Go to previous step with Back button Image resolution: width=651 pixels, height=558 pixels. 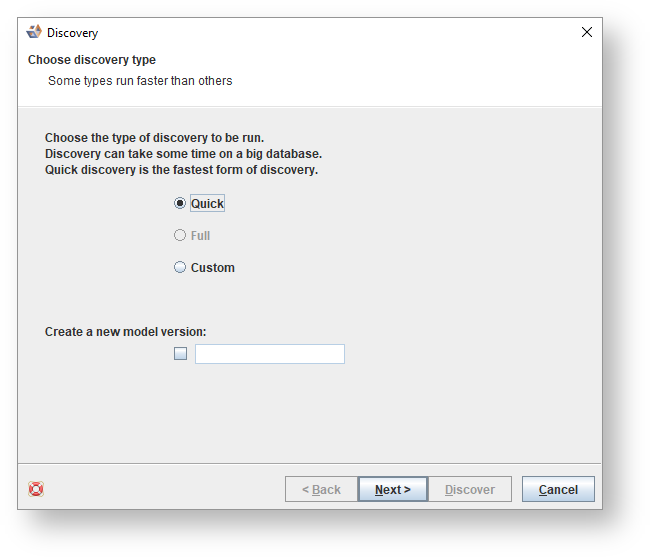pos(321,489)
